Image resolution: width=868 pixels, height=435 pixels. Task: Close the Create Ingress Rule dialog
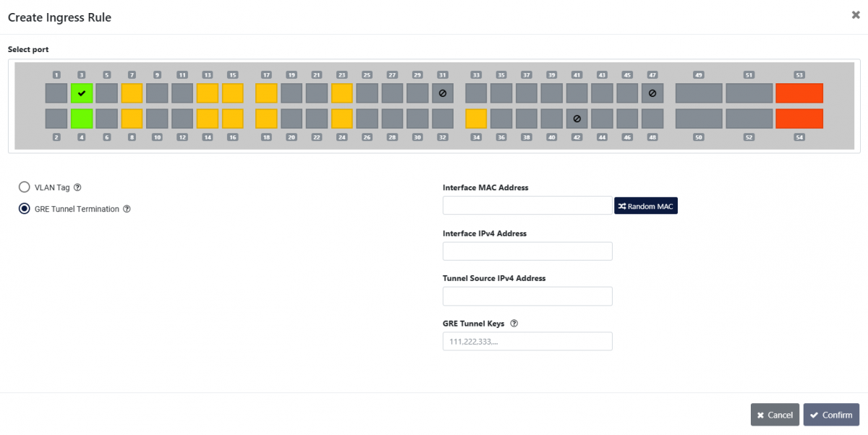(x=856, y=14)
